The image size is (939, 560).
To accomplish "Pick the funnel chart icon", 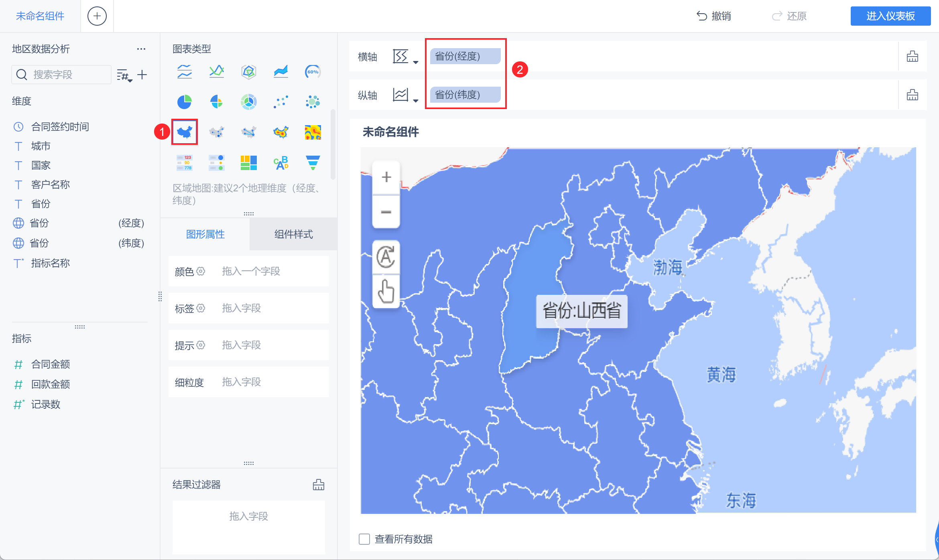I will tap(313, 162).
